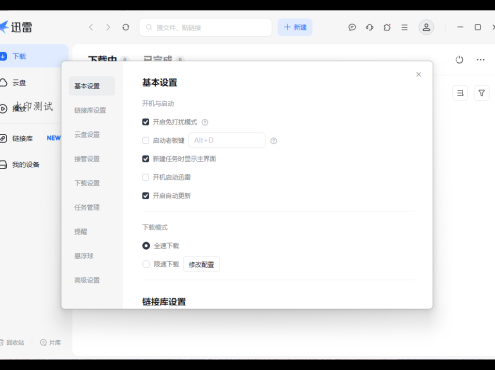Click the 新建 new task button
The height and width of the screenshot is (370, 495).
click(295, 27)
